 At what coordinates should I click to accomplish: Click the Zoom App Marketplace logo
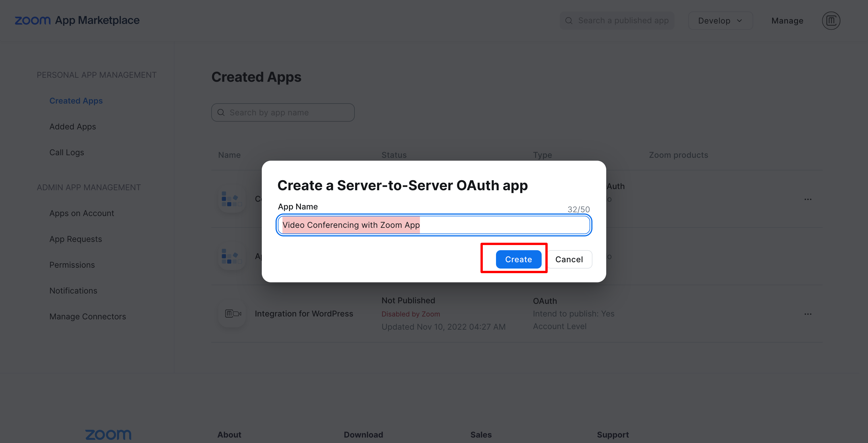tap(77, 21)
